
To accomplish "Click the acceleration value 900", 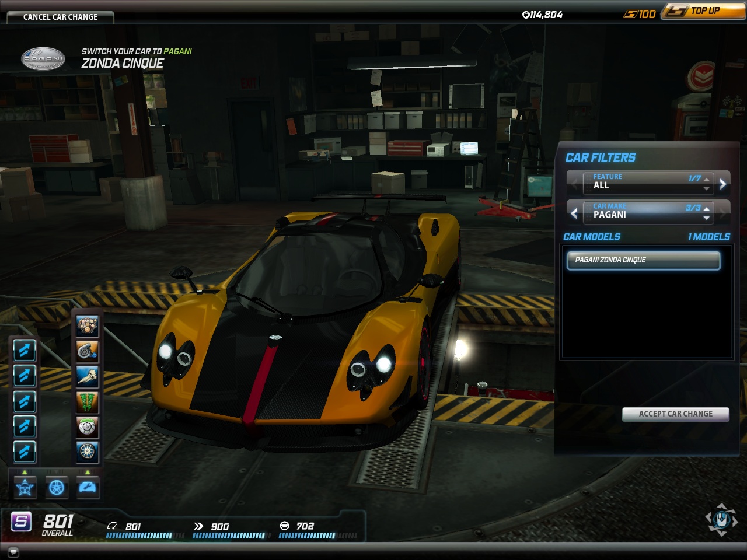I will (x=220, y=526).
